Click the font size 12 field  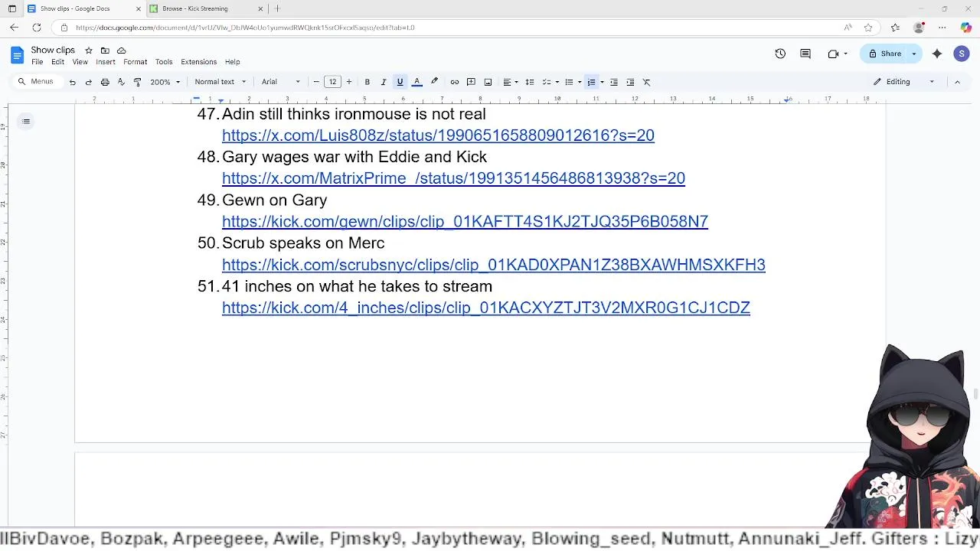(x=332, y=82)
